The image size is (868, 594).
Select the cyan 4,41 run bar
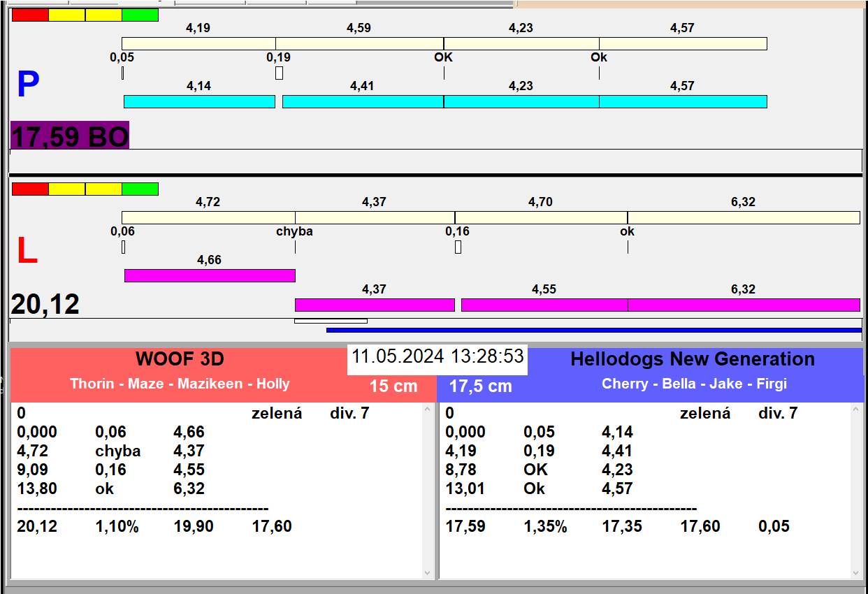[x=362, y=101]
